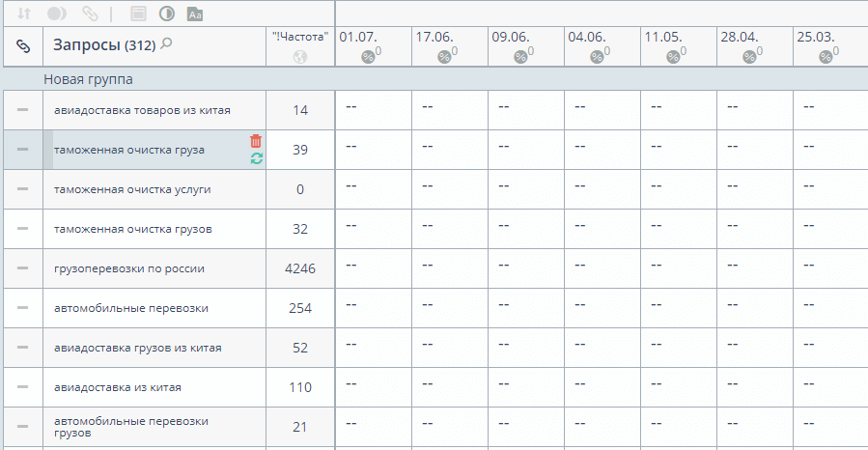
Task: Click dash marker beside авиадоставка товаров из китая
Action: pyautogui.click(x=23, y=109)
